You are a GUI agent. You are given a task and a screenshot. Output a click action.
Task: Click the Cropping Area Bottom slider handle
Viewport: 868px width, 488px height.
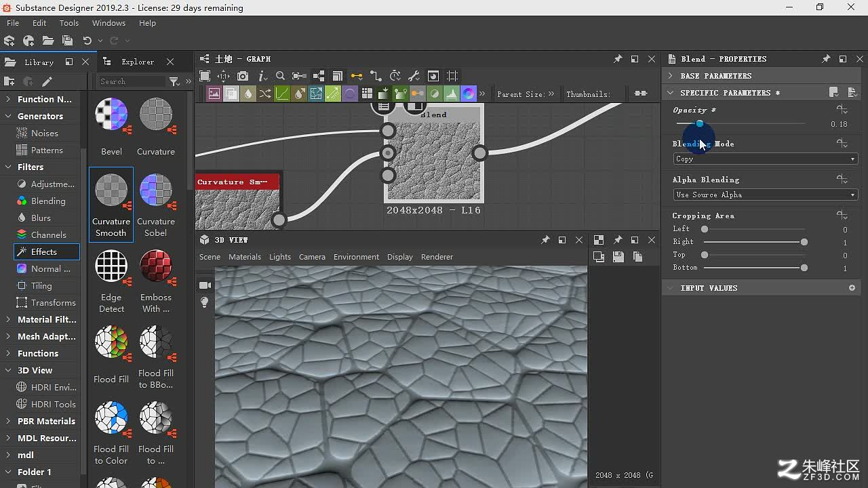click(804, 268)
